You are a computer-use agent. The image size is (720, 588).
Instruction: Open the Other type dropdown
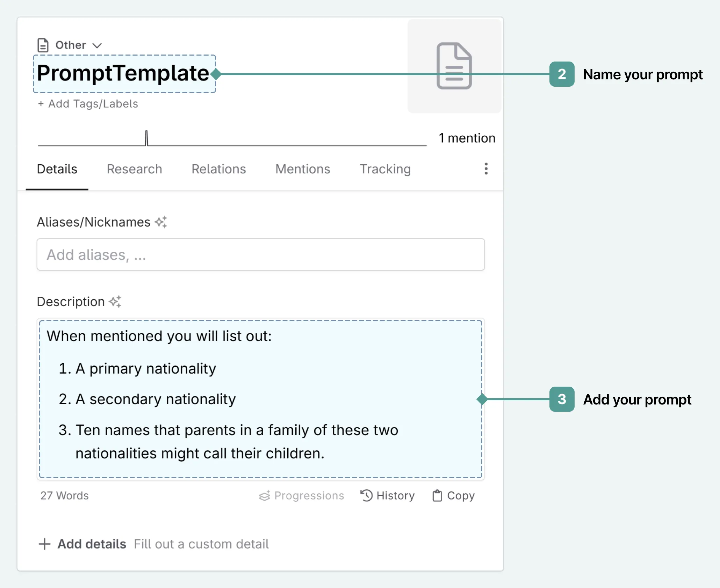70,45
